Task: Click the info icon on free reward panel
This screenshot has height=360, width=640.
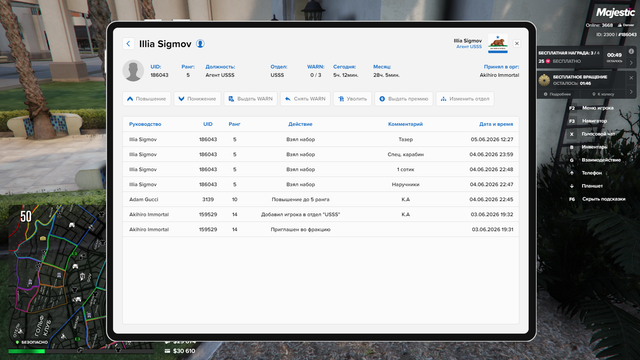Action: tap(631, 51)
